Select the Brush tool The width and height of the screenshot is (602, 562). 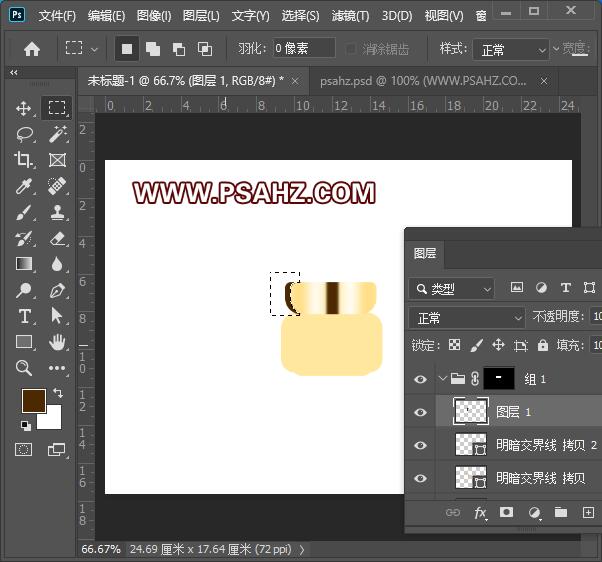[24, 212]
